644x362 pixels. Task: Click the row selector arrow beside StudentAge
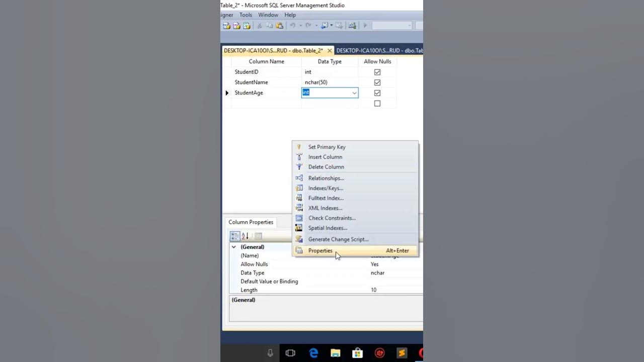click(227, 93)
